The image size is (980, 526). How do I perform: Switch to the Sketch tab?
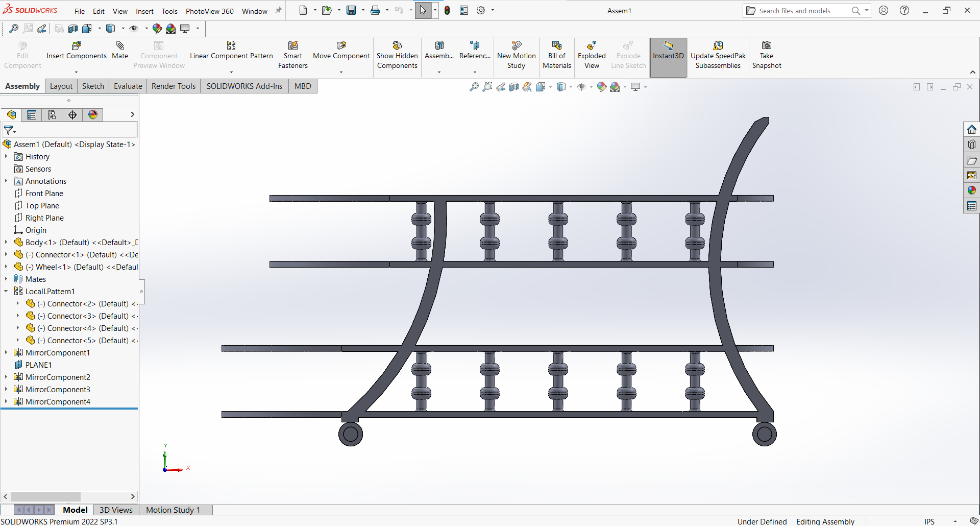pos(93,86)
